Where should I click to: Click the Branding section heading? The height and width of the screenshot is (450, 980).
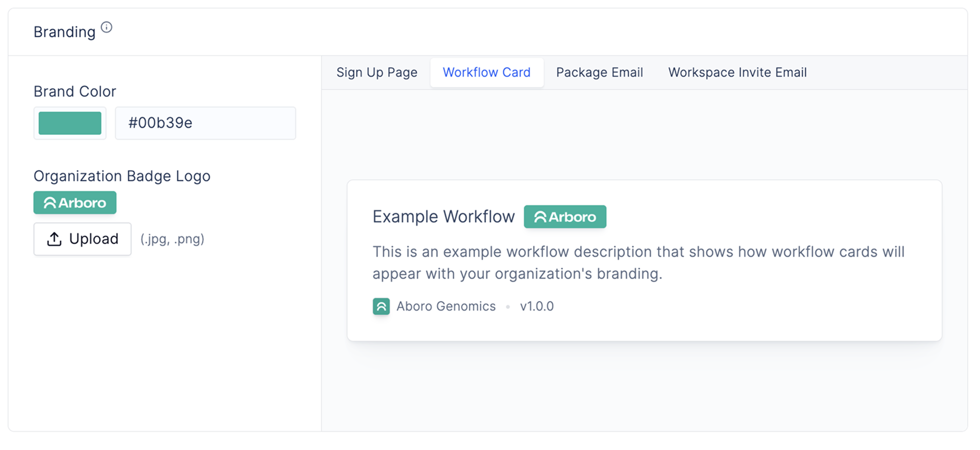tap(64, 32)
